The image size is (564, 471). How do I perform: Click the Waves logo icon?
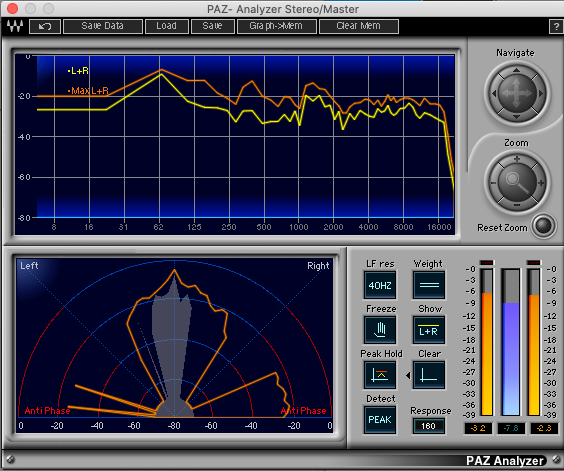click(x=15, y=26)
